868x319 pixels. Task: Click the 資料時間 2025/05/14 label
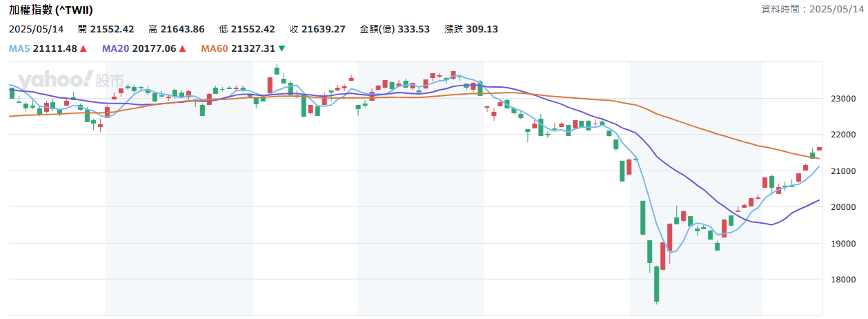pyautogui.click(x=814, y=10)
